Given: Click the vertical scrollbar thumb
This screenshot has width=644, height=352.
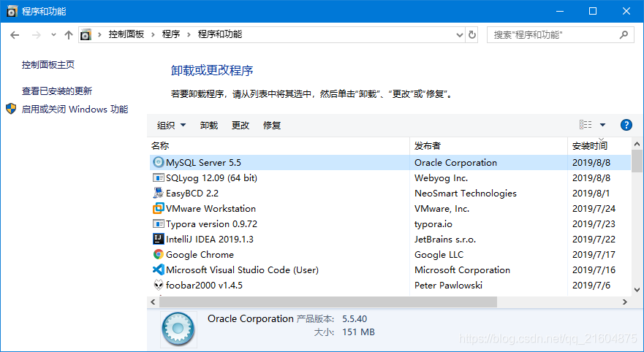Looking at the screenshot, I should (637, 161).
